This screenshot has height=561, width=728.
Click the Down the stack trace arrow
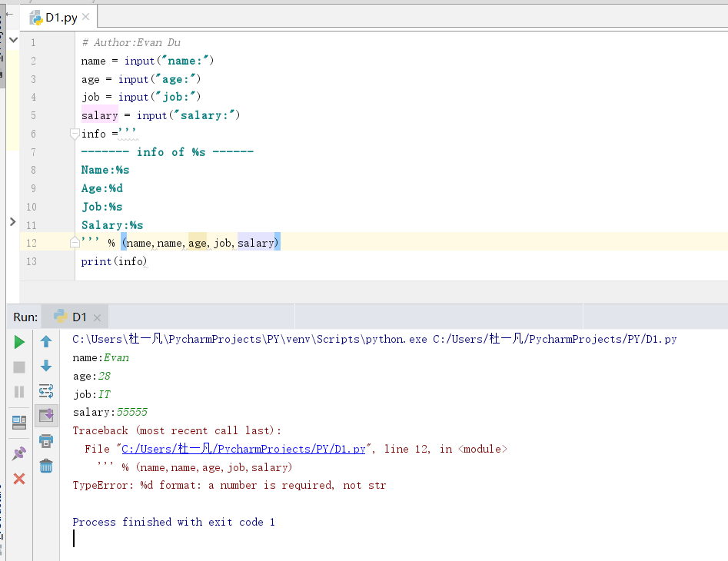(x=46, y=367)
